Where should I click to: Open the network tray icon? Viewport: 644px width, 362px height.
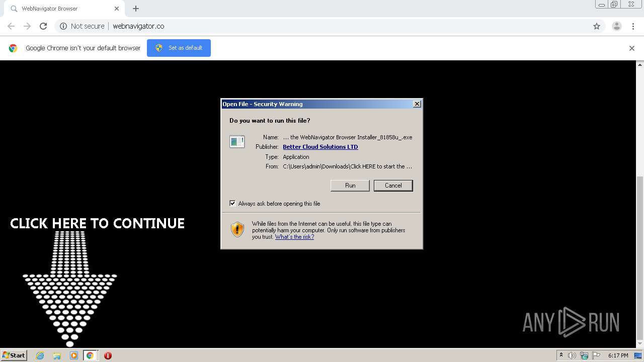tap(584, 355)
